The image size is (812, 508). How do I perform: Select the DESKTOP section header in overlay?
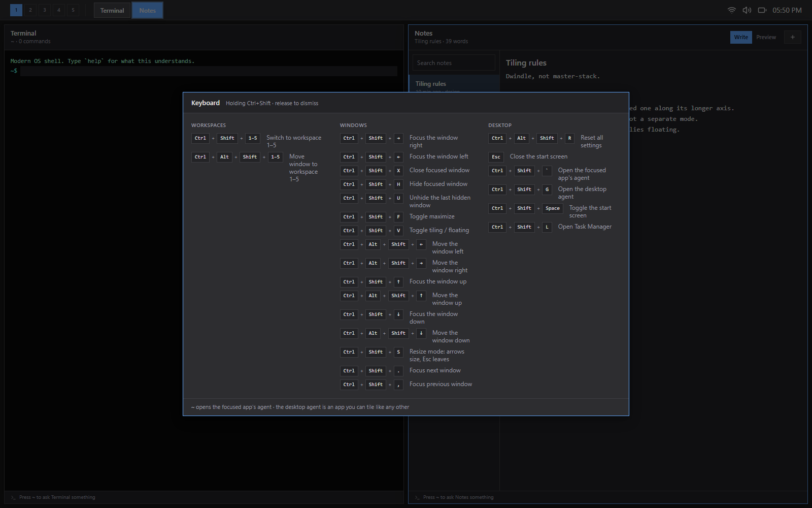500,125
